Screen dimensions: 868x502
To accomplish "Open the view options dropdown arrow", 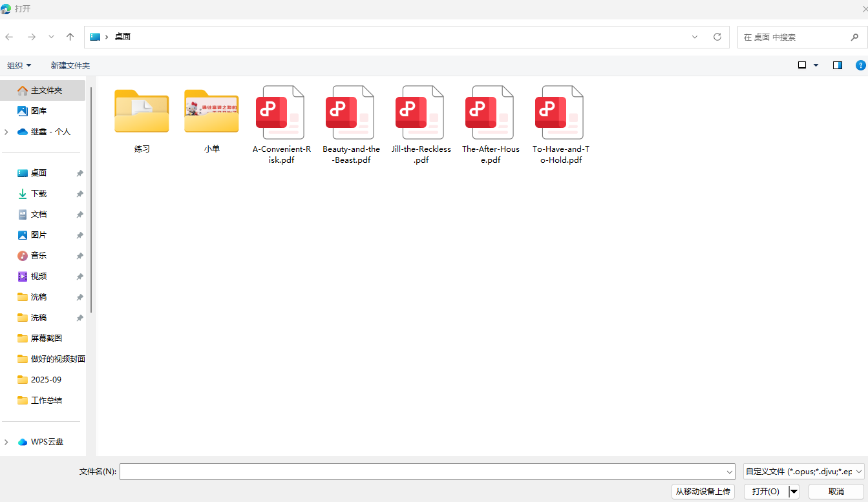I will 816,65.
